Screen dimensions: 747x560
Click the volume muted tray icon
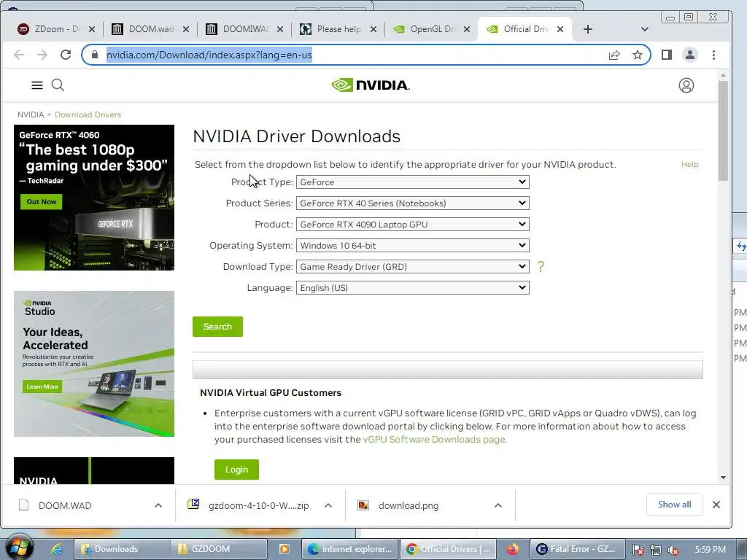coord(673,550)
